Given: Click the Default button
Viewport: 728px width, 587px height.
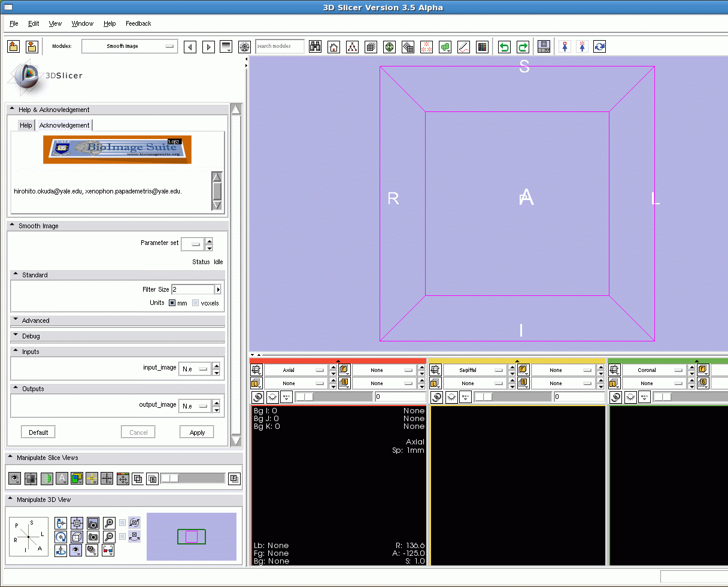Looking at the screenshot, I should point(38,432).
